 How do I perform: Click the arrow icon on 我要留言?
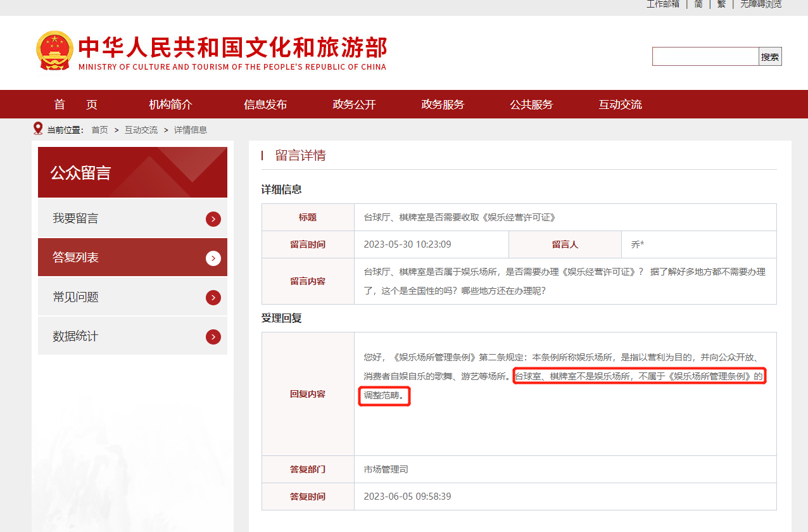(213, 219)
